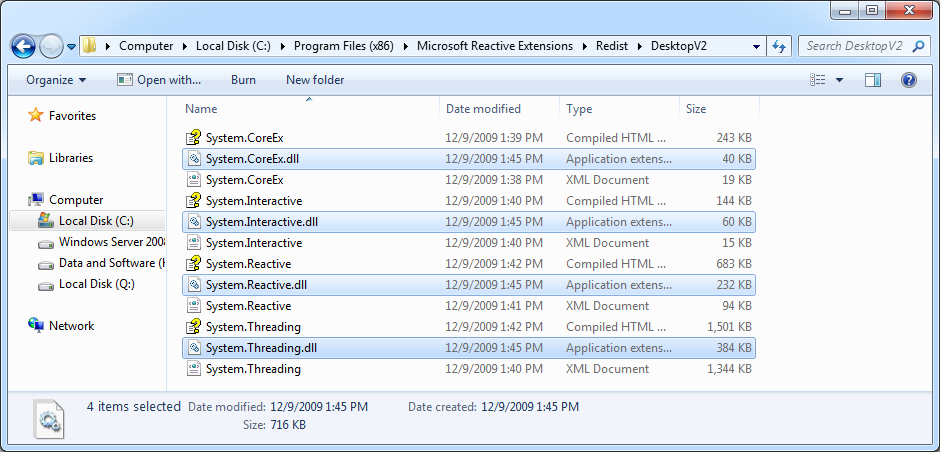The height and width of the screenshot is (452, 940).
Task: Select the System.CoreEx.dll file name
Action: pyautogui.click(x=252, y=159)
